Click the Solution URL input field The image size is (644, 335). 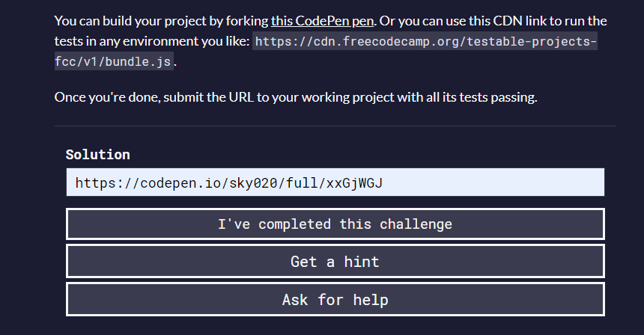click(335, 182)
